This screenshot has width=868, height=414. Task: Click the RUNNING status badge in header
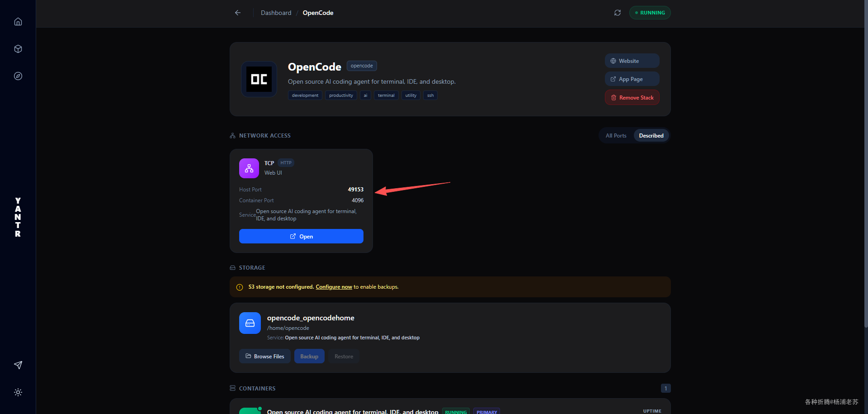650,13
